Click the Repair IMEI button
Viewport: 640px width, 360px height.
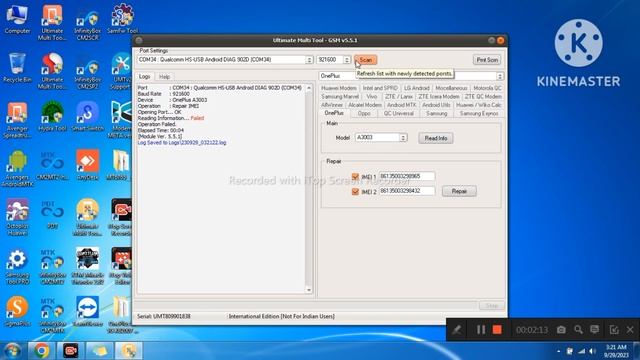tap(459, 191)
